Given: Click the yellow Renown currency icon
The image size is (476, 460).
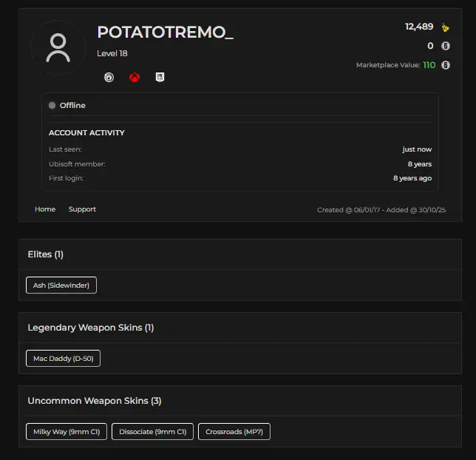Looking at the screenshot, I should pyautogui.click(x=445, y=27).
